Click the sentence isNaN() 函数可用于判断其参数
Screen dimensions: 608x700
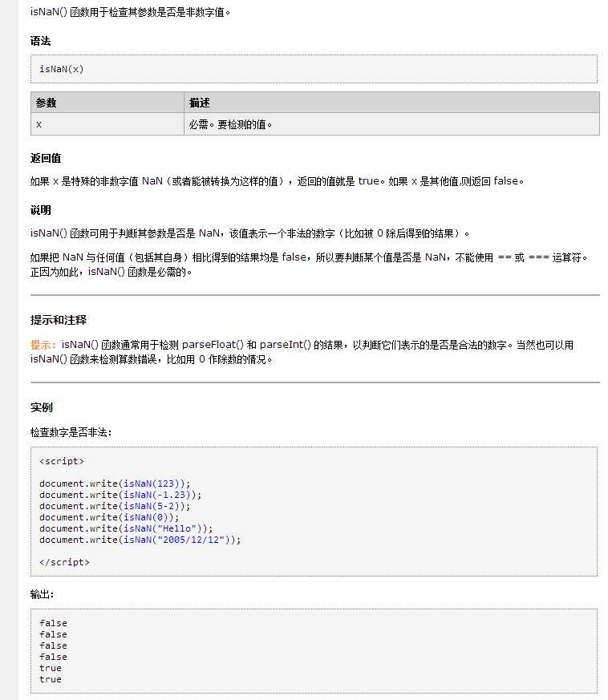[x=249, y=233]
